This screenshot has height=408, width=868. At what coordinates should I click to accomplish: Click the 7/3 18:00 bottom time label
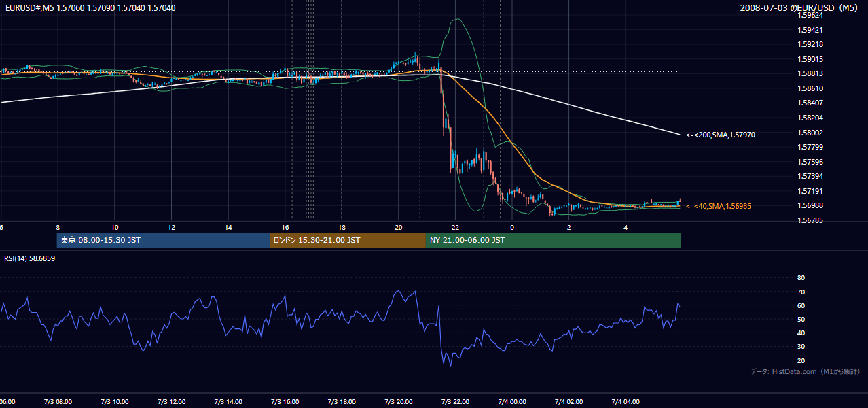[x=342, y=401]
